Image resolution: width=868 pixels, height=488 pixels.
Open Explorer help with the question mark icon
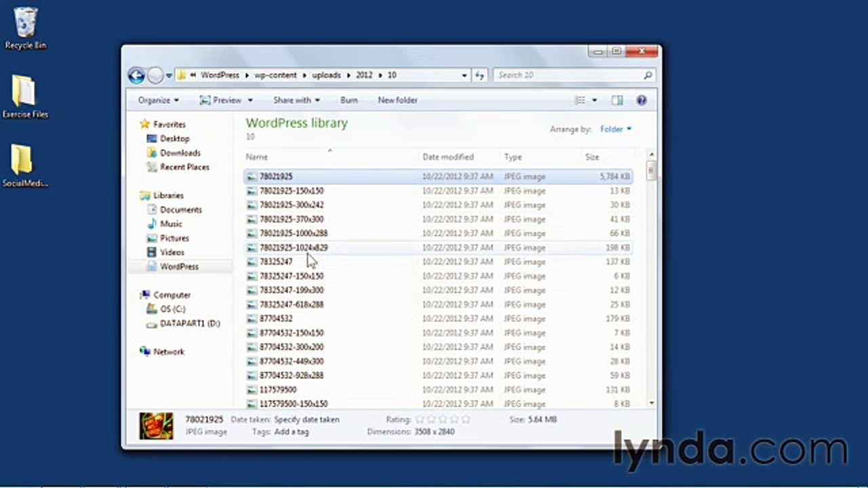click(x=641, y=100)
